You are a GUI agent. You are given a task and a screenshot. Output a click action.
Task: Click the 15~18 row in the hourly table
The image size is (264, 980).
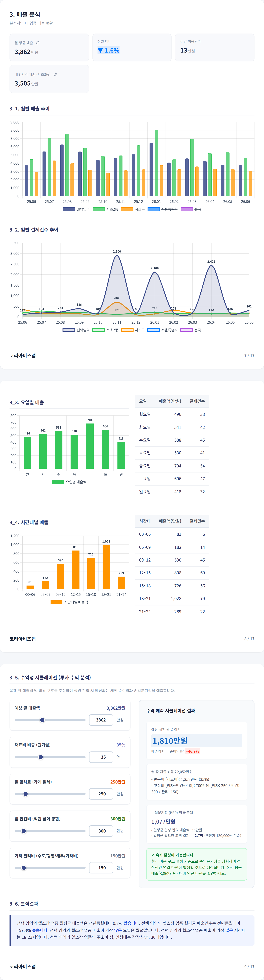pyautogui.click(x=172, y=586)
